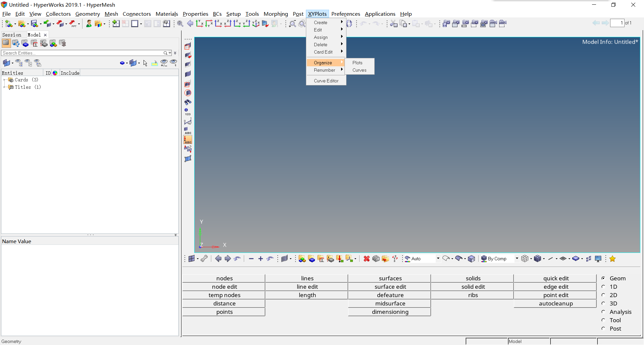Click the orange-highlighted ABC tag icon

[x=188, y=140]
